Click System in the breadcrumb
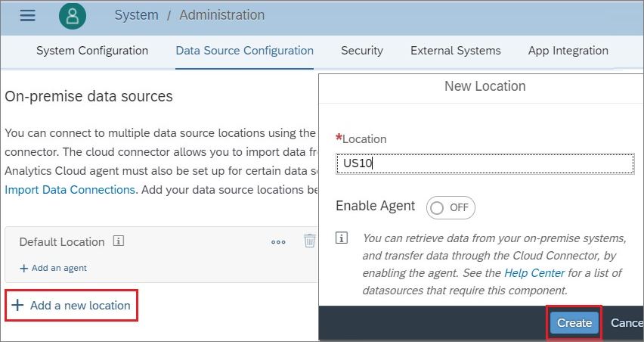 136,15
